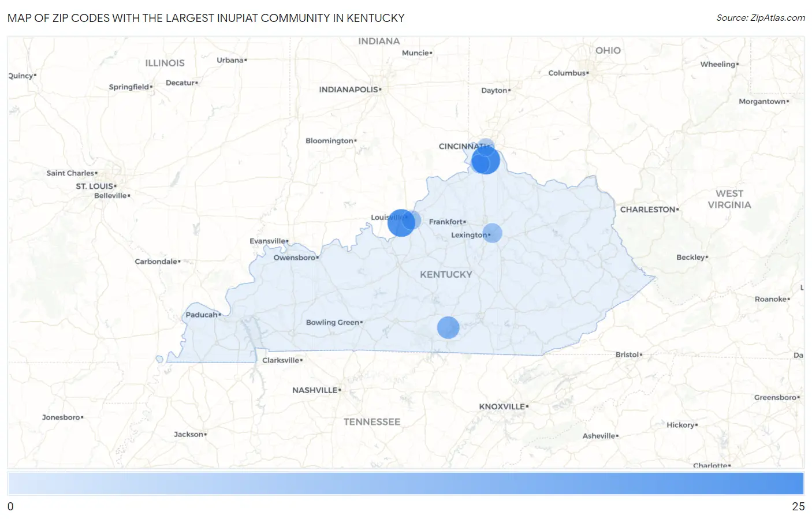Click the Jonesboro city label
The height and width of the screenshot is (519, 812).
click(61, 417)
